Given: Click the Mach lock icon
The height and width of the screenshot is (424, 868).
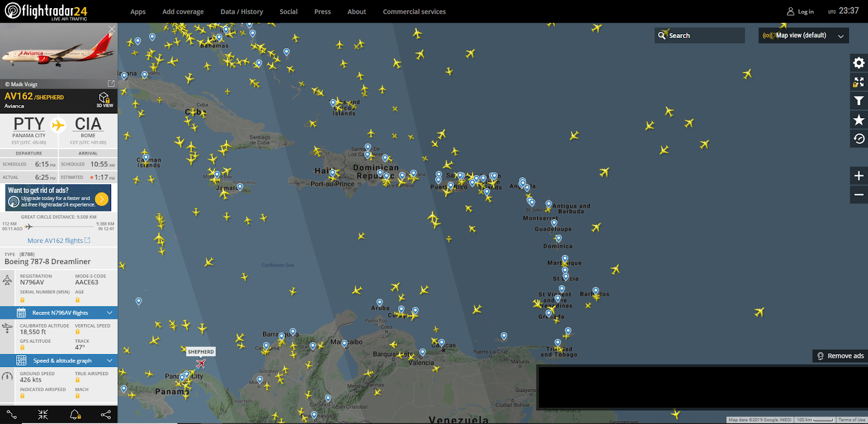Looking at the screenshot, I should tap(78, 396).
